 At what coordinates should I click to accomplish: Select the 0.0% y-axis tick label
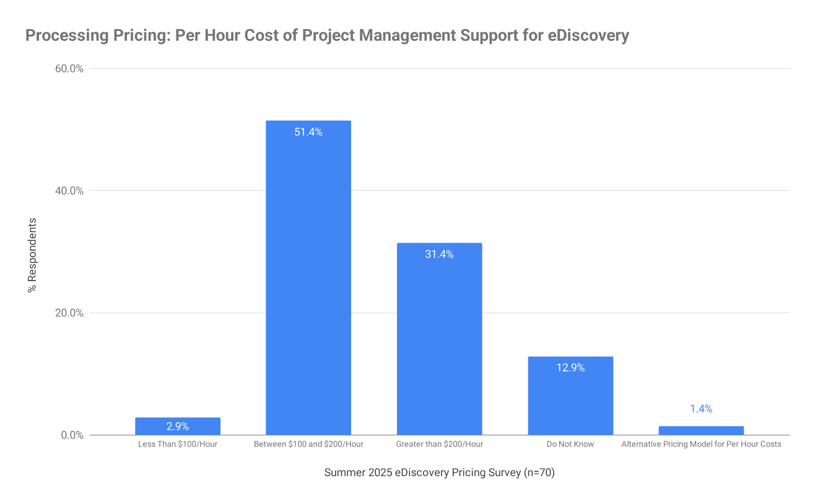coord(72,435)
